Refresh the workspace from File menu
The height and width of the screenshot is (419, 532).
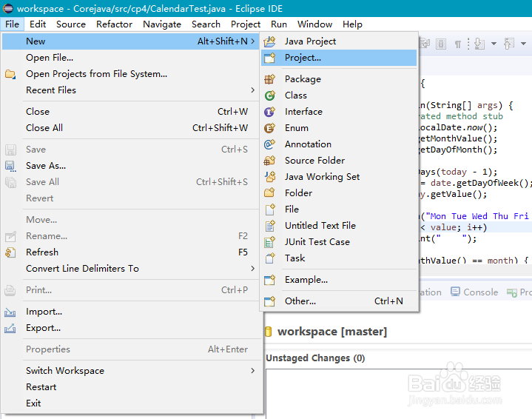[130, 252]
